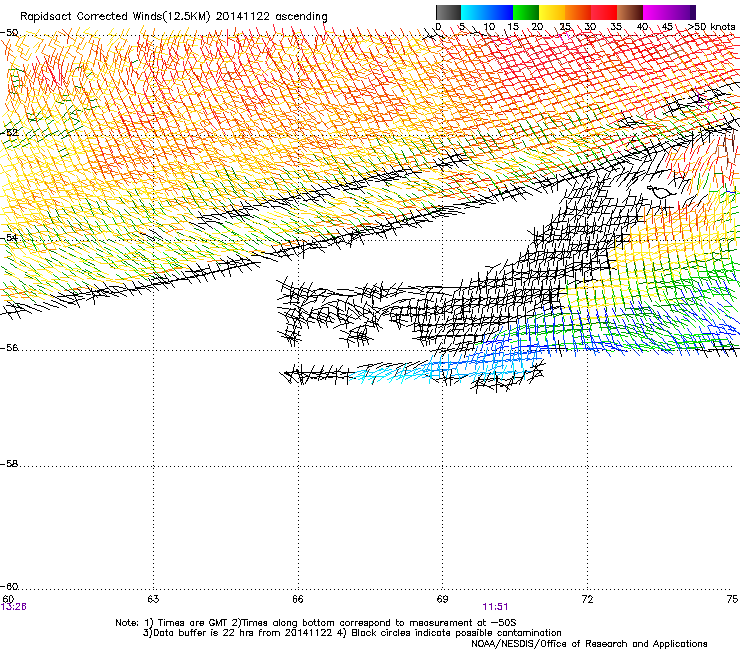Click the longitude label '66'
Viewport: 740px width, 650px height.
coord(298,599)
